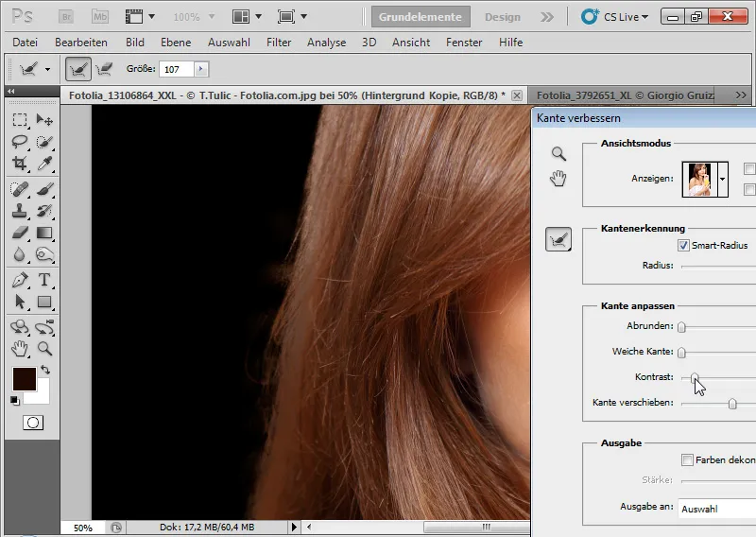Click the foreground color swatch
This screenshot has height=537, width=756.
click(25, 379)
